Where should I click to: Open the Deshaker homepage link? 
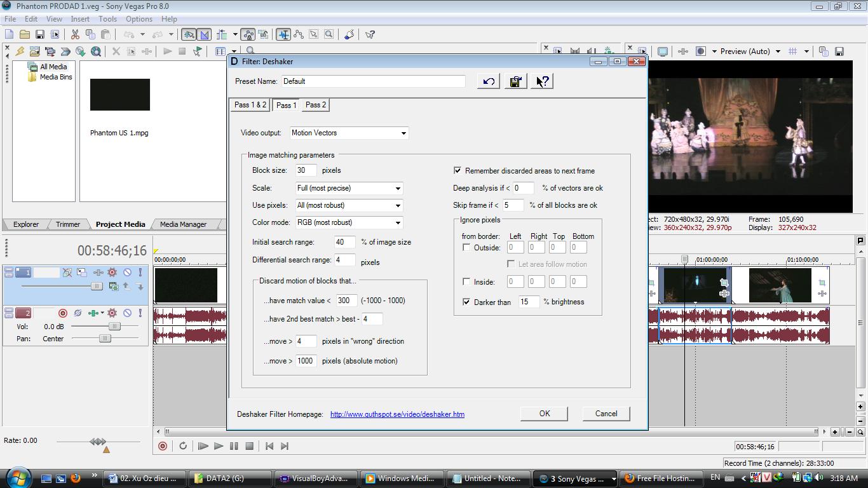[x=397, y=414]
